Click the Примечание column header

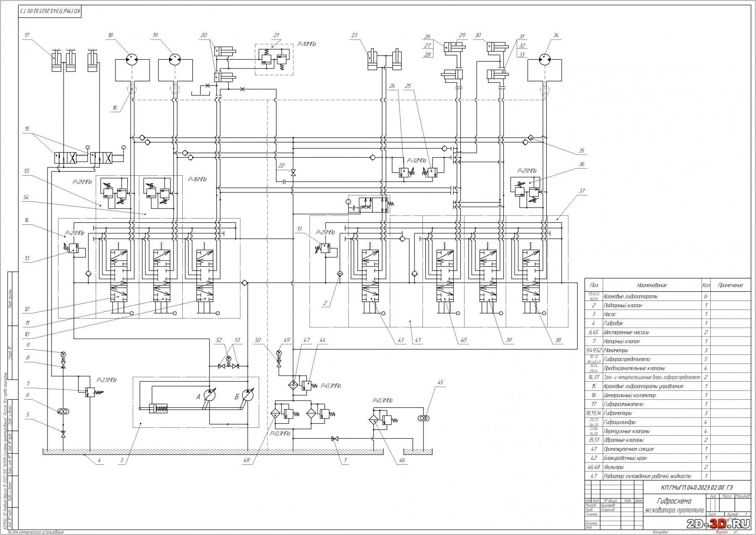[730, 285]
